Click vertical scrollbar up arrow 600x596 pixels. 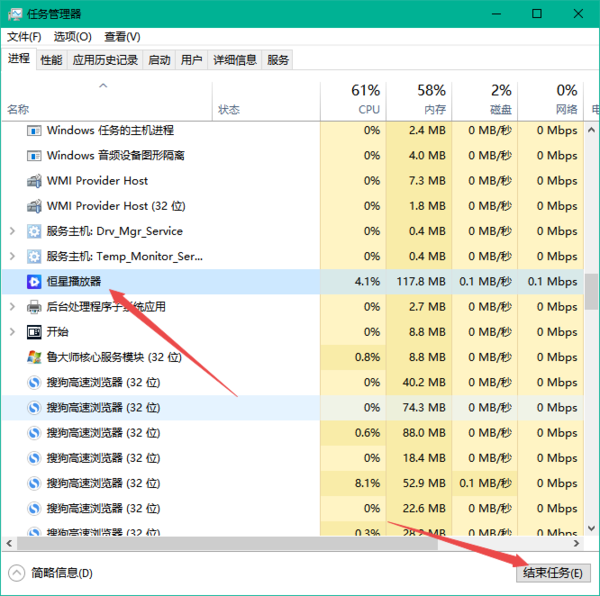point(592,130)
